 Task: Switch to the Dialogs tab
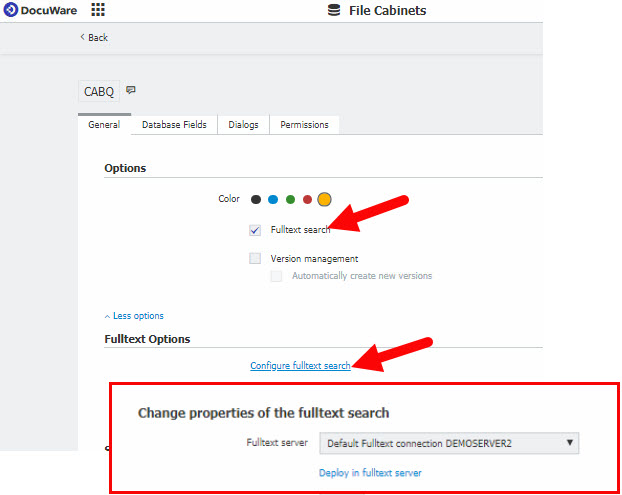(x=243, y=125)
